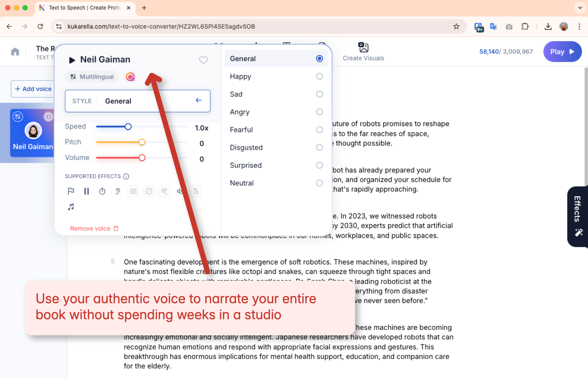This screenshot has width=588, height=378.
Task: Click the disabled muted microphone effect icon
Action: pyautogui.click(x=196, y=191)
